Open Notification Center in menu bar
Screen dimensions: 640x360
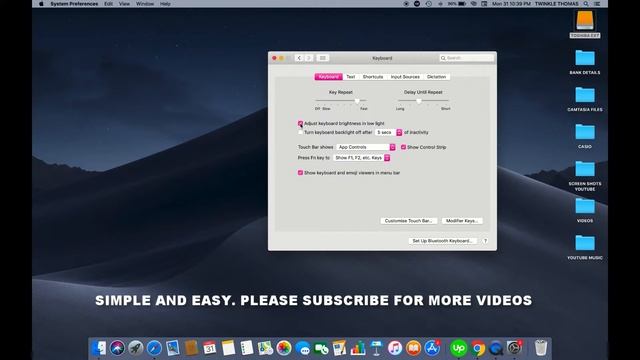598,4
